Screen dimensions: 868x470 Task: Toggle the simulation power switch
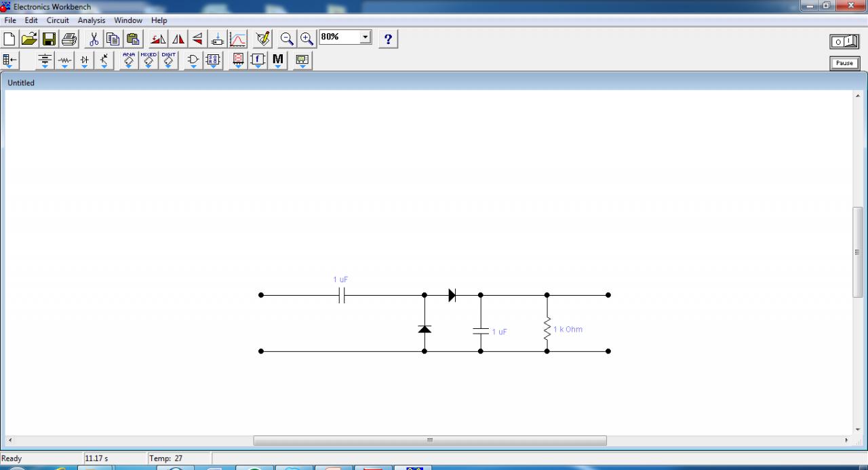tap(844, 42)
